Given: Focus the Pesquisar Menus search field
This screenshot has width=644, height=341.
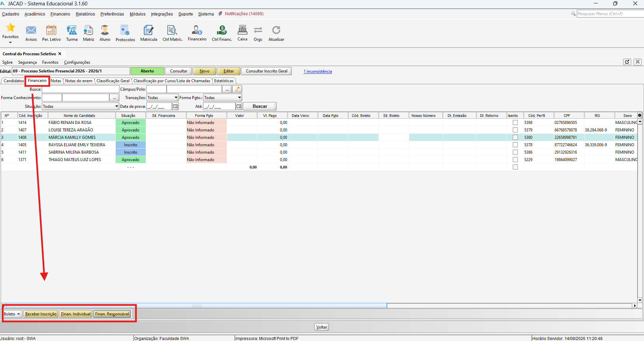Looking at the screenshot, I should click(x=610, y=14).
